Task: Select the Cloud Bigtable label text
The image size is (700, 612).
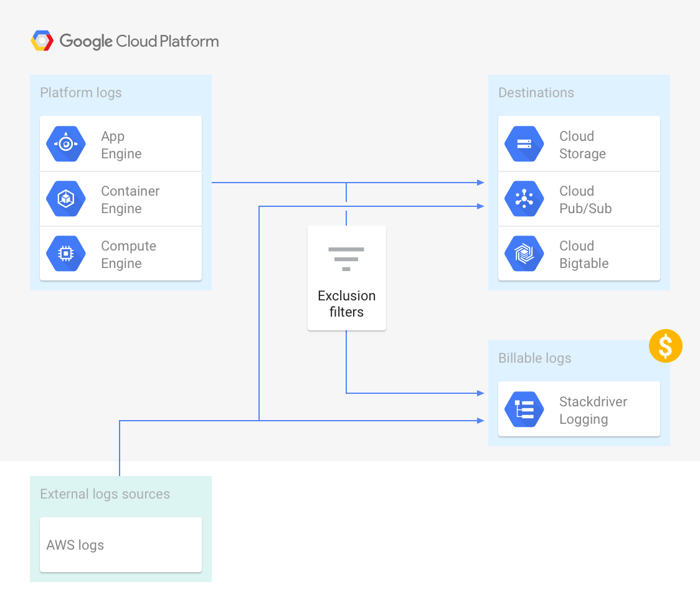Action: pos(584,255)
